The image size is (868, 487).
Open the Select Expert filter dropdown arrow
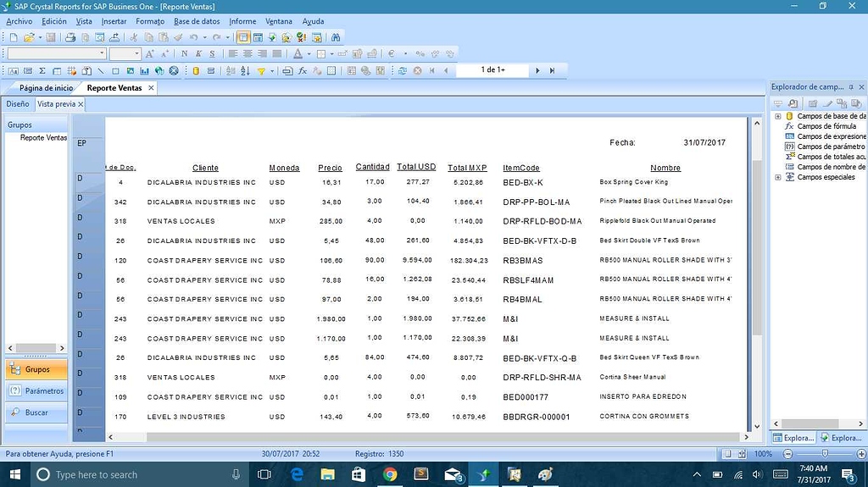(x=272, y=71)
